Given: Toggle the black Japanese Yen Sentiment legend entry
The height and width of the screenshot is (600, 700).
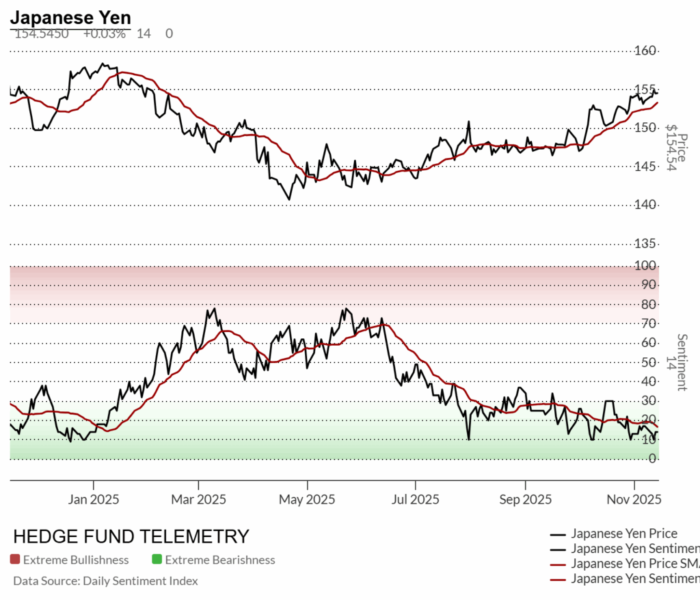Looking at the screenshot, I should [x=634, y=549].
